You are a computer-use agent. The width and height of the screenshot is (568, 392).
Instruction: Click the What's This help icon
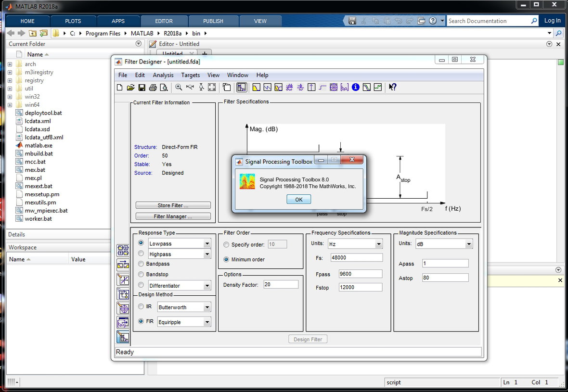(x=393, y=87)
